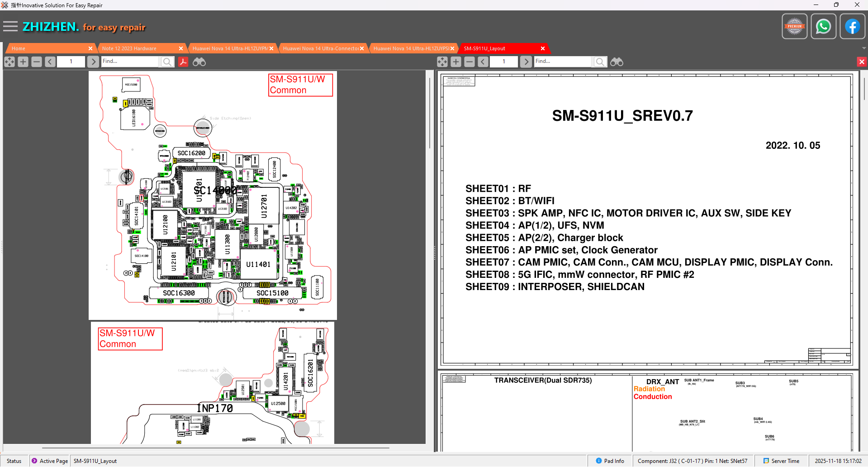The height and width of the screenshot is (467, 868).
Task: Click fit-to-view arrows icon in left pane toolbar
Action: coord(9,62)
